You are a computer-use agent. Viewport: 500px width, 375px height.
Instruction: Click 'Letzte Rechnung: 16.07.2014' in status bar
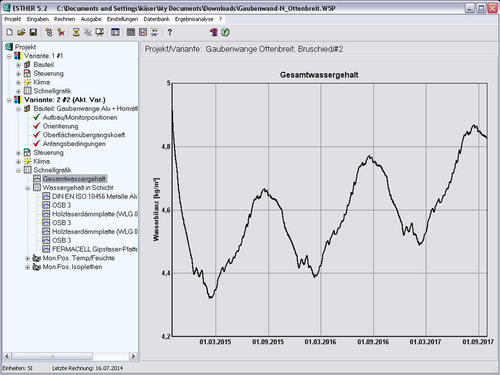[87, 368]
